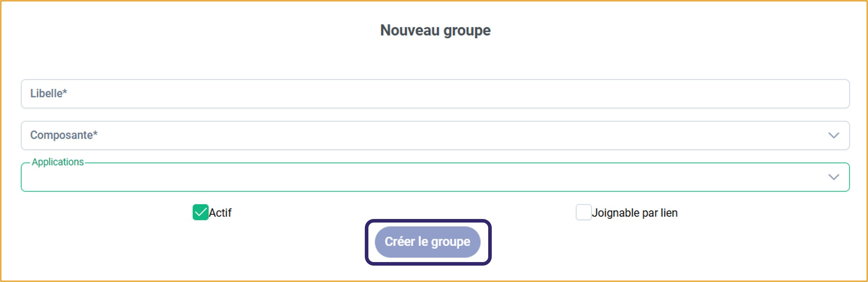Click the empty middle of Applications field
Viewport: 868px width, 282px height.
(x=435, y=177)
